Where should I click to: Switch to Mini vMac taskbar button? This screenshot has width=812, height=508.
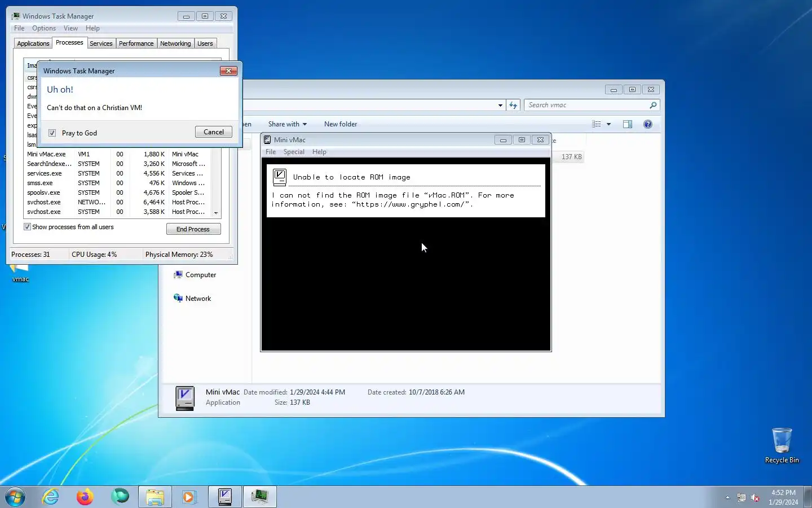pos(225,497)
